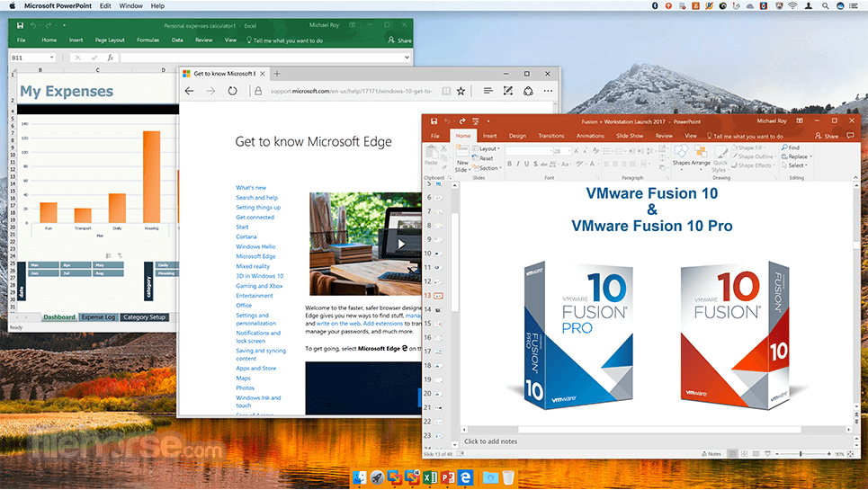
Task: Toggle May filter in Excel date slicer
Action: 109,265
